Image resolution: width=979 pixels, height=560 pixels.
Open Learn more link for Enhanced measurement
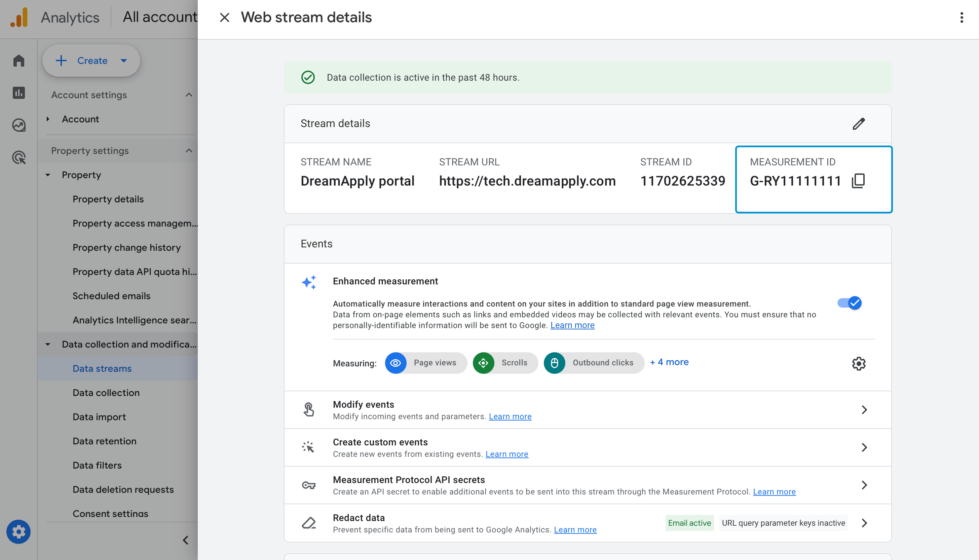click(572, 325)
